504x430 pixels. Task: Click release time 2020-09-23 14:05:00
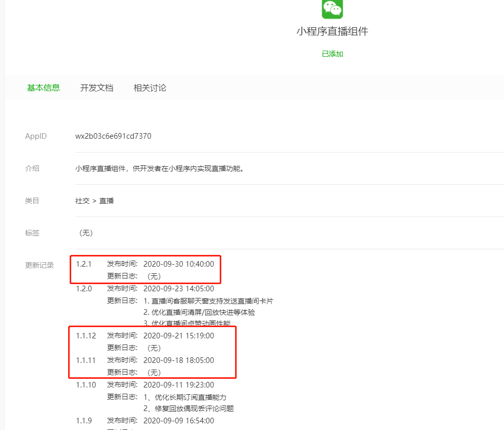tap(179, 289)
